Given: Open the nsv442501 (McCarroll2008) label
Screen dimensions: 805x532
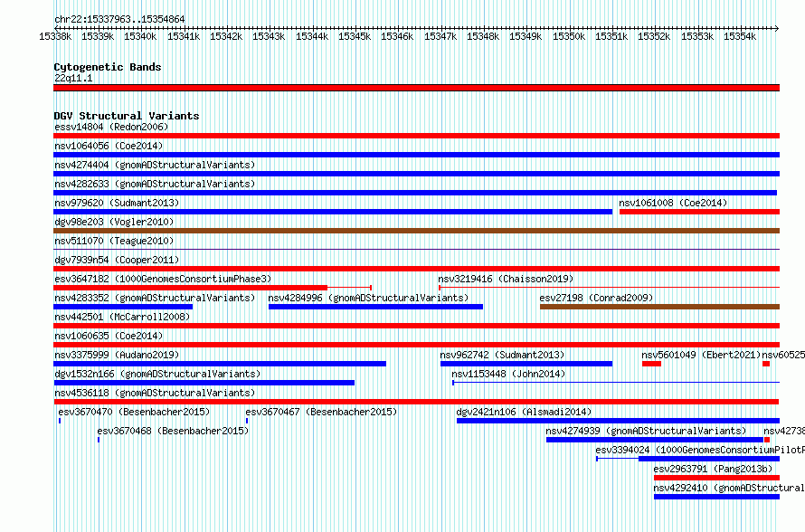Looking at the screenshot, I should [x=122, y=317].
